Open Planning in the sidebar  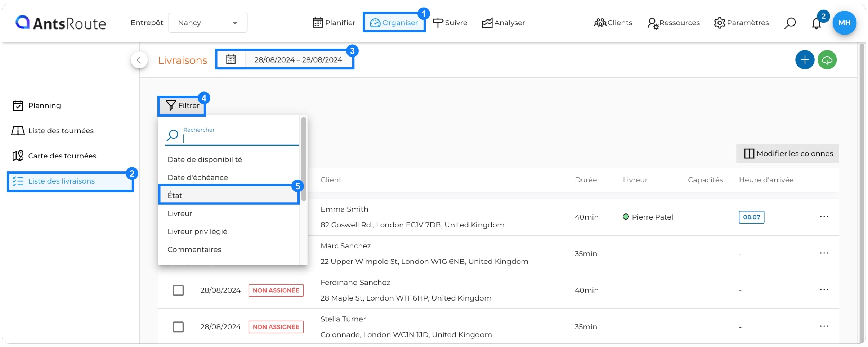37,105
